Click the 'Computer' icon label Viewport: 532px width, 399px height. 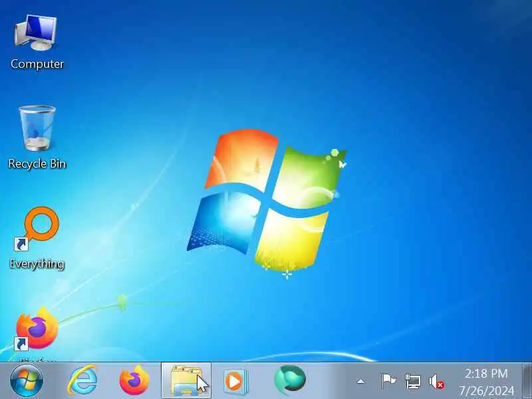click(x=37, y=64)
